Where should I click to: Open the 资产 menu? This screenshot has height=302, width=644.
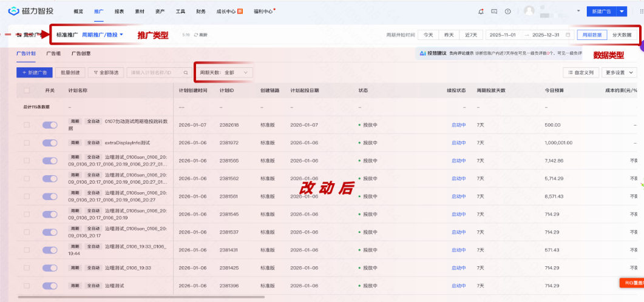(x=161, y=12)
